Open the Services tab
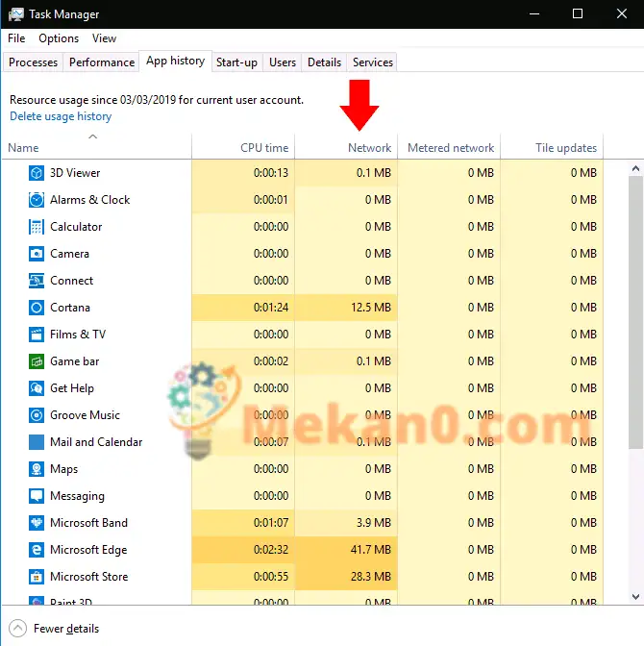This screenshot has width=644, height=646. (x=373, y=62)
